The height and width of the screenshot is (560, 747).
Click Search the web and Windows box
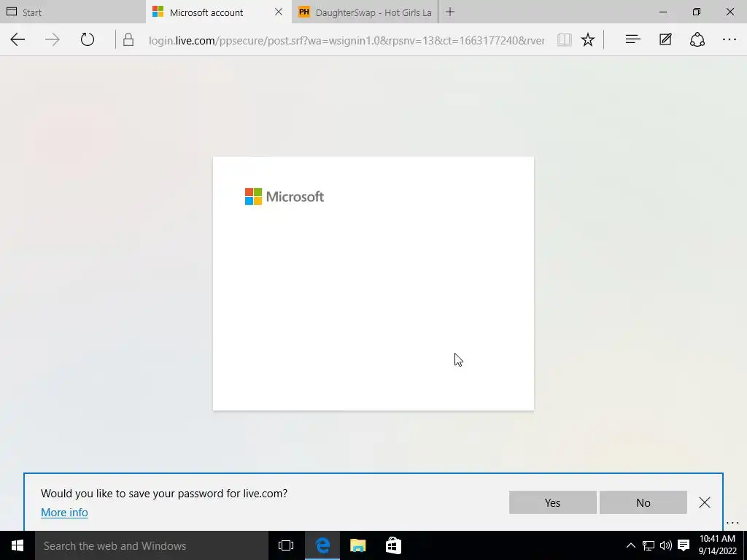[152, 545]
